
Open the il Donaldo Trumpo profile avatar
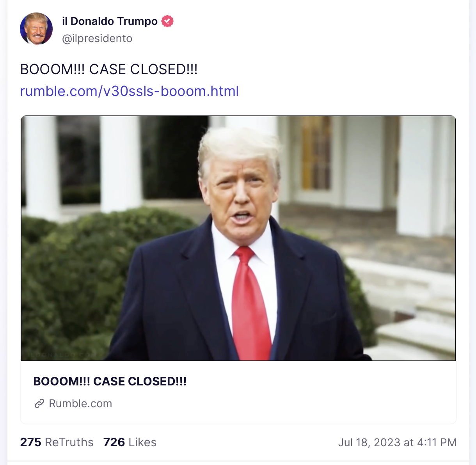click(36, 29)
